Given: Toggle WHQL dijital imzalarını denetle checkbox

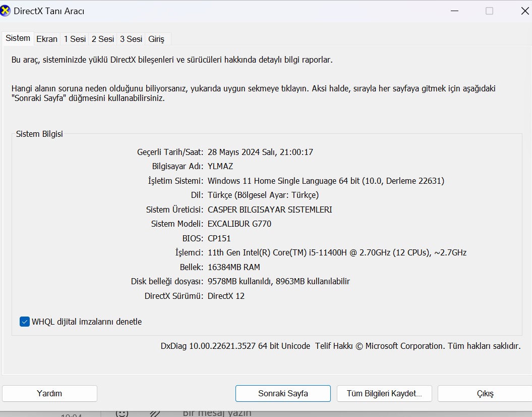Looking at the screenshot, I should 25,322.
